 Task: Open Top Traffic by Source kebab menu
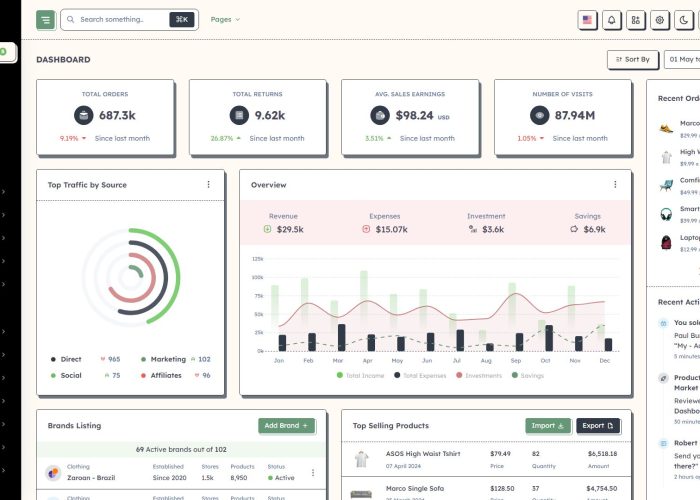click(208, 184)
